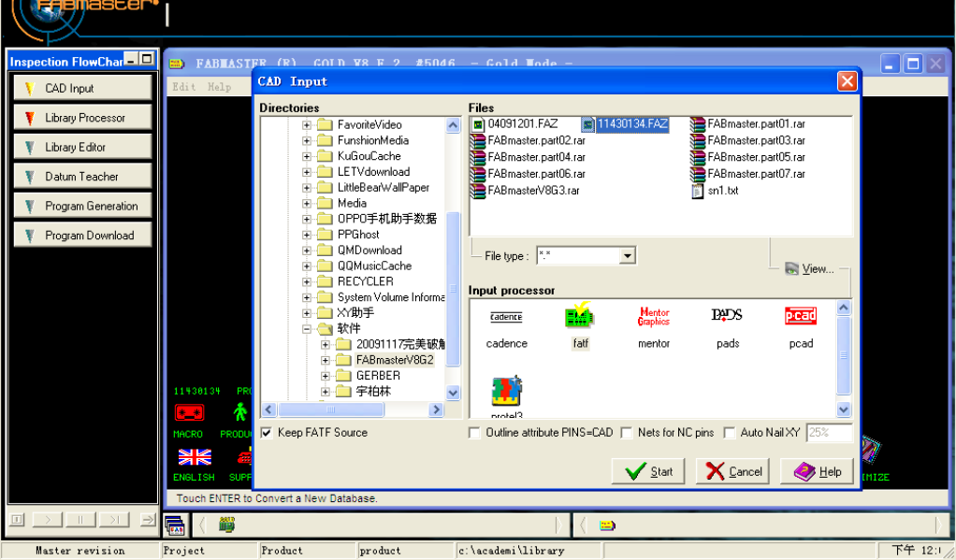Click the Directories vertical scrollbar down arrow
This screenshot has height=560, width=956.
click(x=453, y=393)
